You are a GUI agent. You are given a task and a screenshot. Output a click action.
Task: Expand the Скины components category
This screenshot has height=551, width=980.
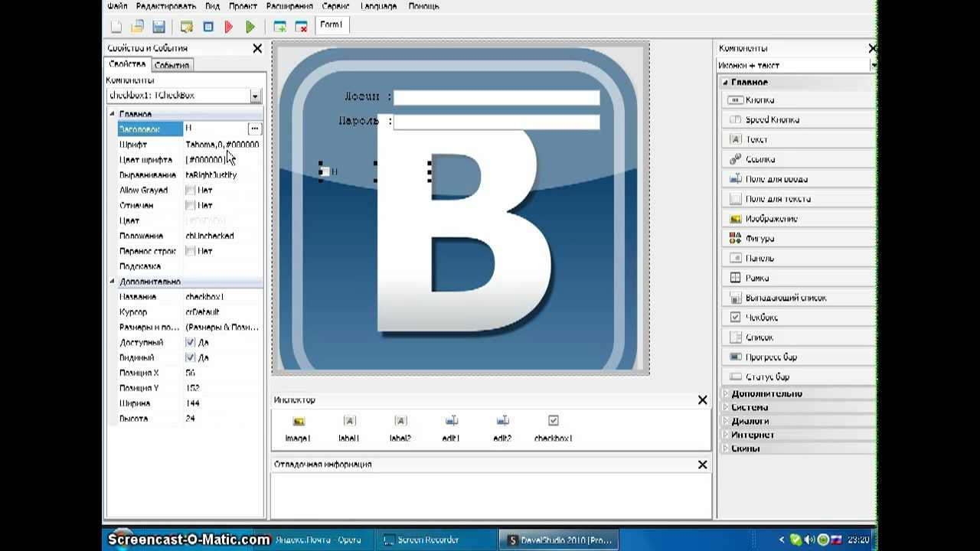pos(726,448)
